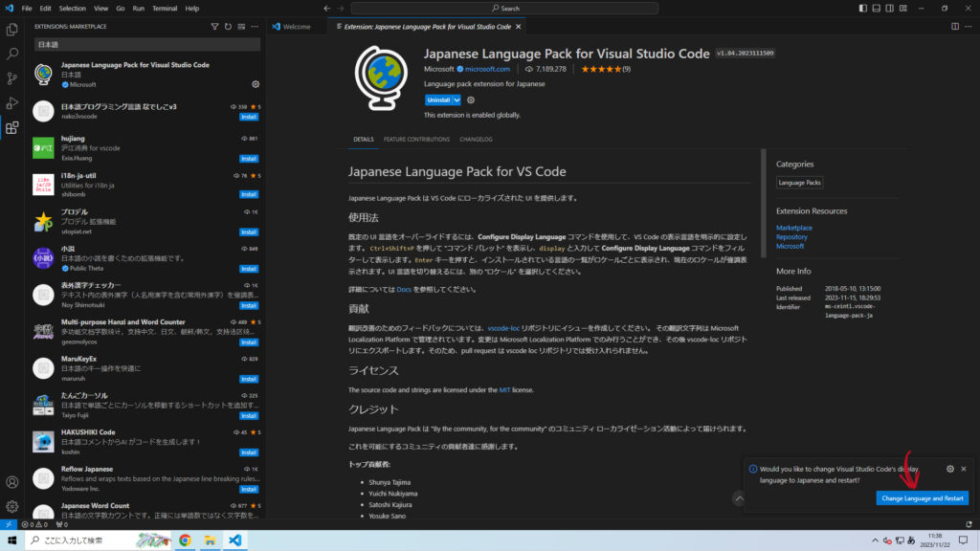
Task: Open the Search view in activity bar
Action: pyautogui.click(x=11, y=54)
